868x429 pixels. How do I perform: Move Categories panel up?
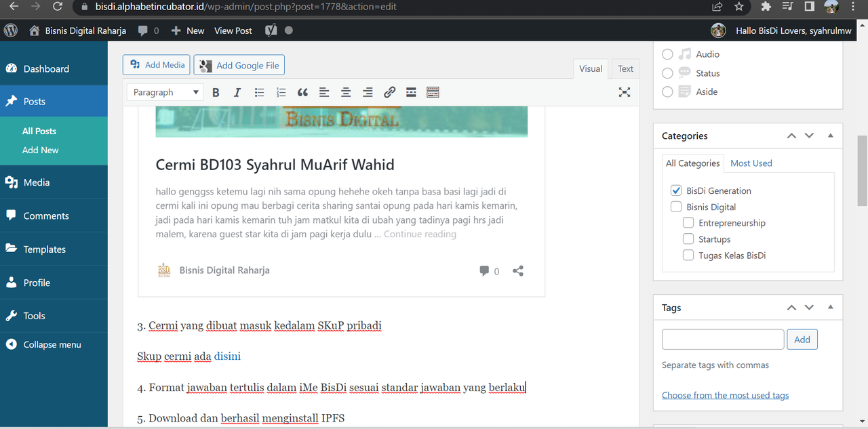(x=791, y=136)
